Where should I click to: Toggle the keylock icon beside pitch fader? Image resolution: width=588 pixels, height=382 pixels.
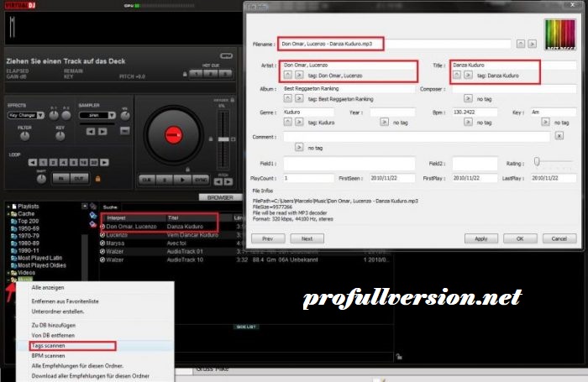point(211,139)
